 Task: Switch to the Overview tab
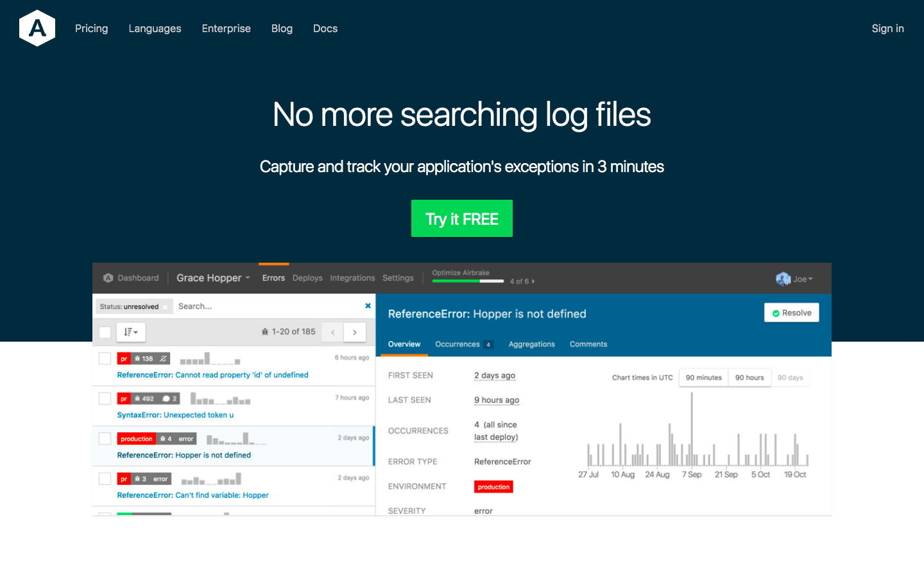point(404,344)
